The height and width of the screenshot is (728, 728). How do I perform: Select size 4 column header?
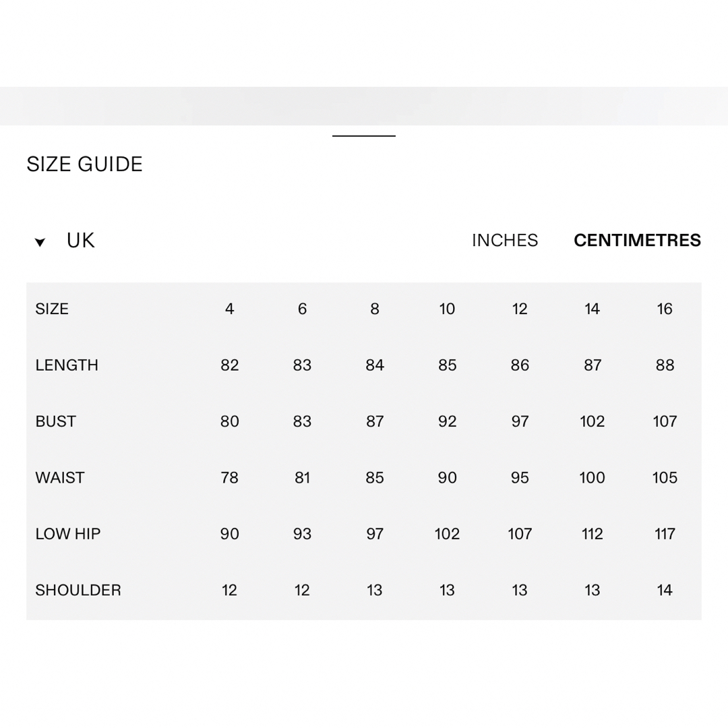[x=229, y=309]
